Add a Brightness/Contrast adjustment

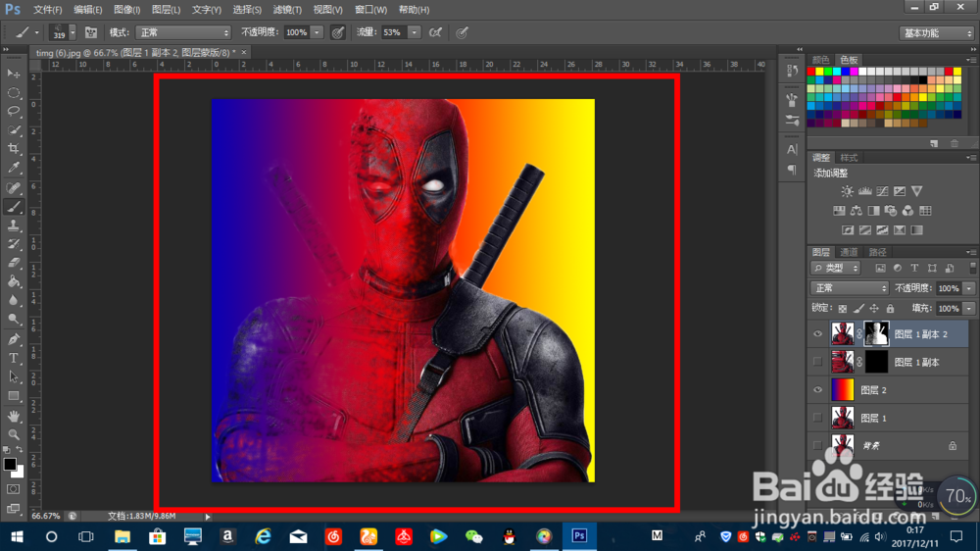847,191
